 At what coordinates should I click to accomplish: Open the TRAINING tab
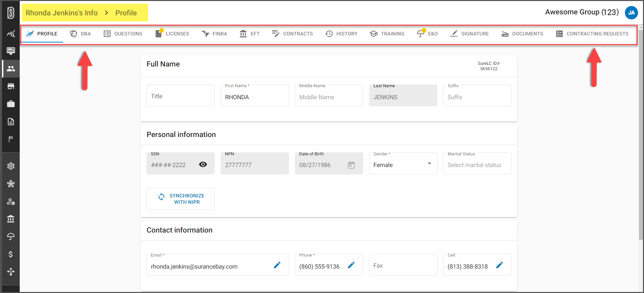387,34
